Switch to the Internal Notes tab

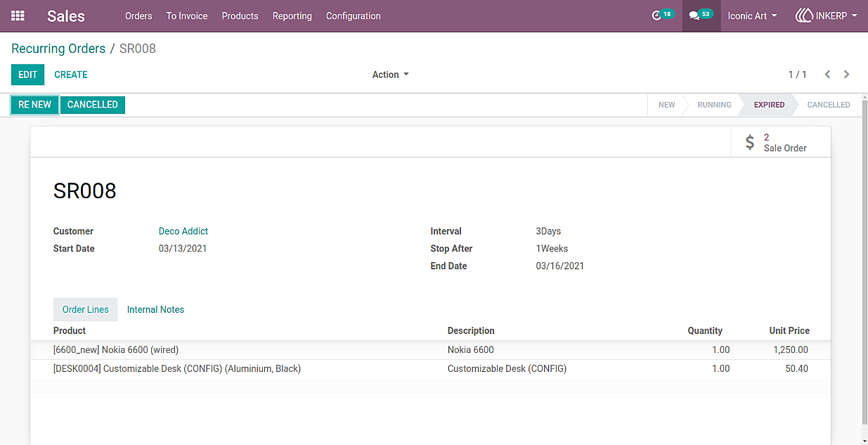click(x=155, y=309)
